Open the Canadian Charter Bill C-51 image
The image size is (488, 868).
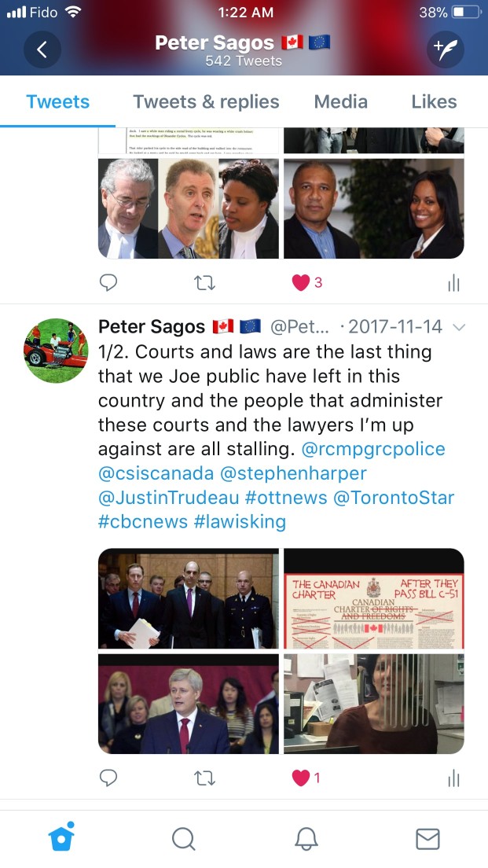click(374, 598)
